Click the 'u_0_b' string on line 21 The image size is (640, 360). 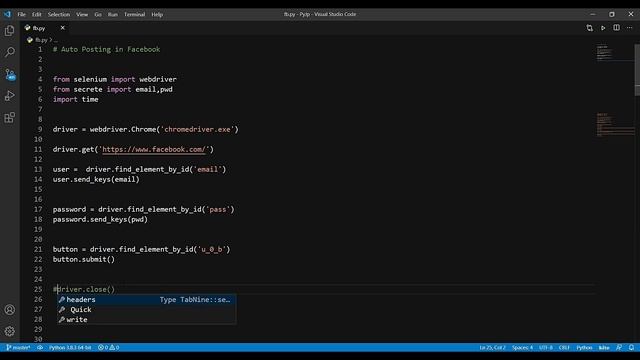pos(212,249)
